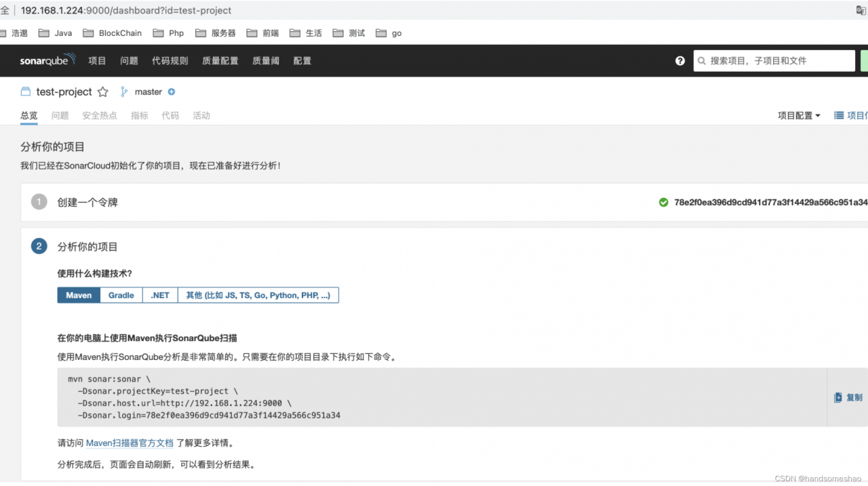
Task: Open the help question mark icon
Action: tap(680, 60)
